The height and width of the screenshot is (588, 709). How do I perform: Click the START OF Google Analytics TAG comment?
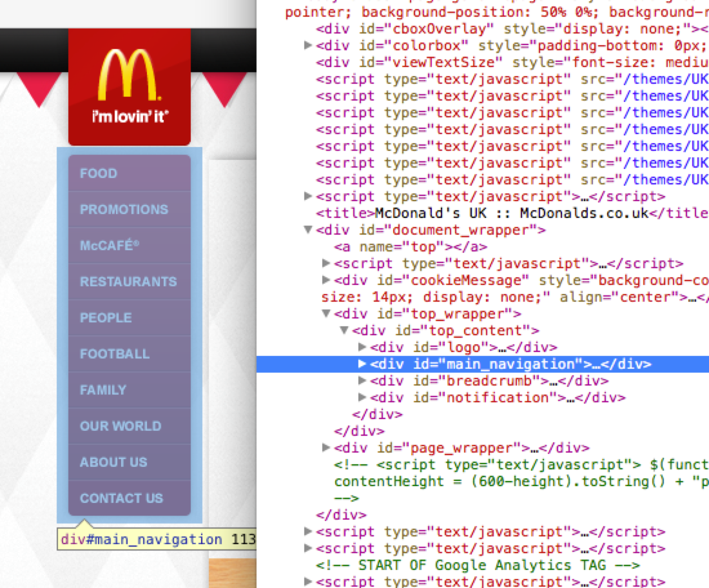(478, 565)
